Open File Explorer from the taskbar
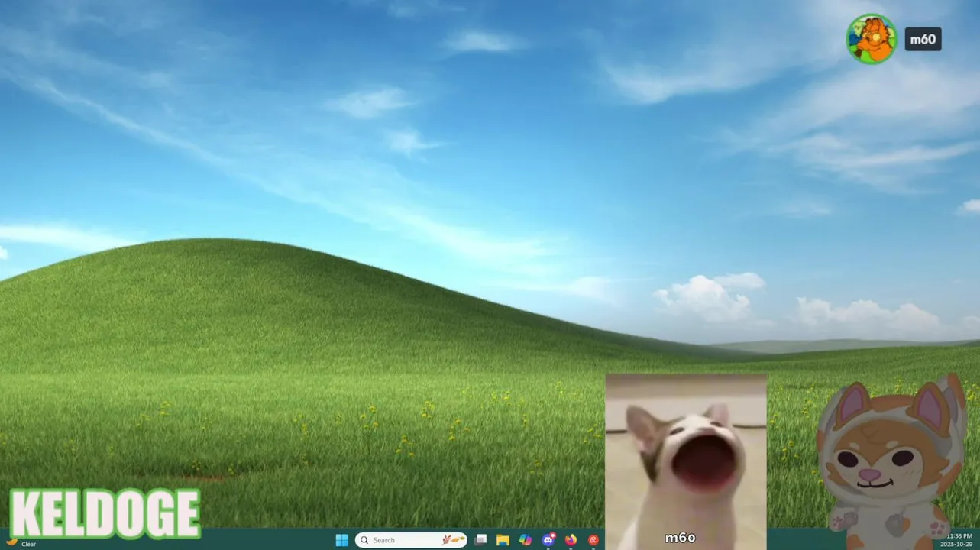This screenshot has width=980, height=550. click(x=503, y=540)
